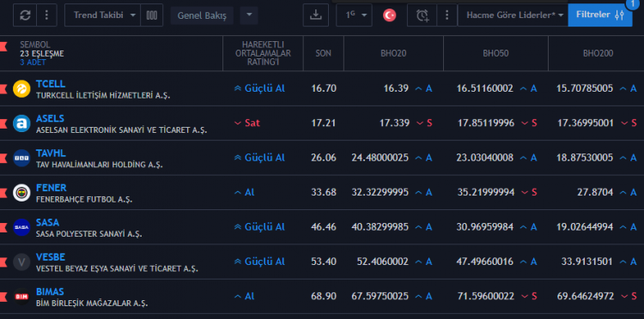Click the TCELL Turkcell logo

point(21,89)
